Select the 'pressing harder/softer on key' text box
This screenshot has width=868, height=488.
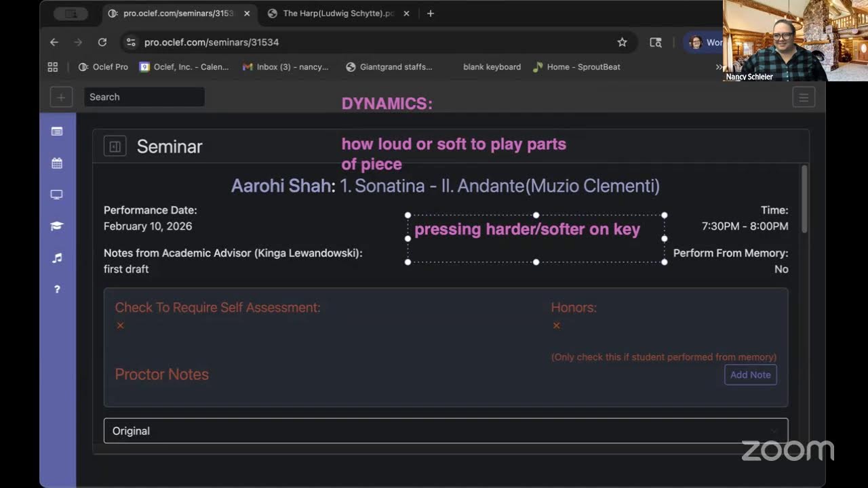point(536,239)
